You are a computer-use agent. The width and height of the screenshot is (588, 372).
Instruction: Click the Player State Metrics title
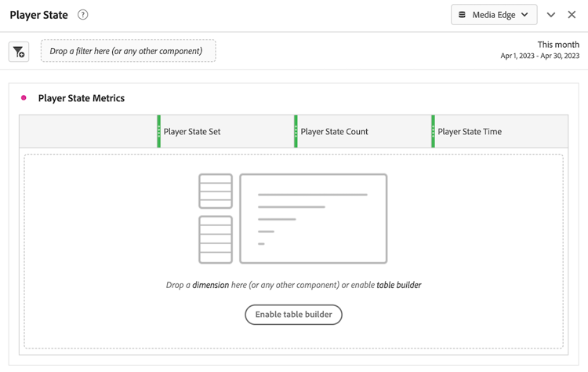tap(82, 98)
